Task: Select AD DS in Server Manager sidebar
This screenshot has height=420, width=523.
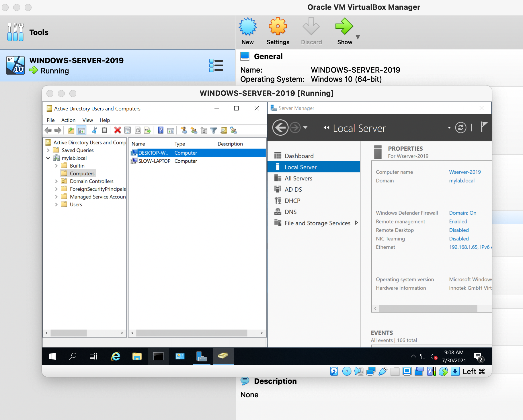Action: pyautogui.click(x=314, y=189)
